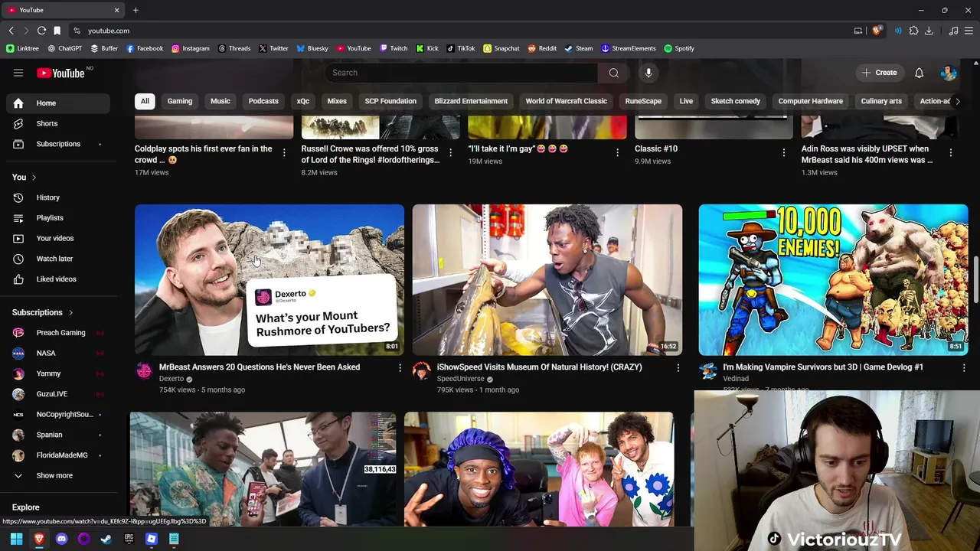Open the Spotify bookmark
This screenshot has height=551, width=980.
(x=678, y=48)
